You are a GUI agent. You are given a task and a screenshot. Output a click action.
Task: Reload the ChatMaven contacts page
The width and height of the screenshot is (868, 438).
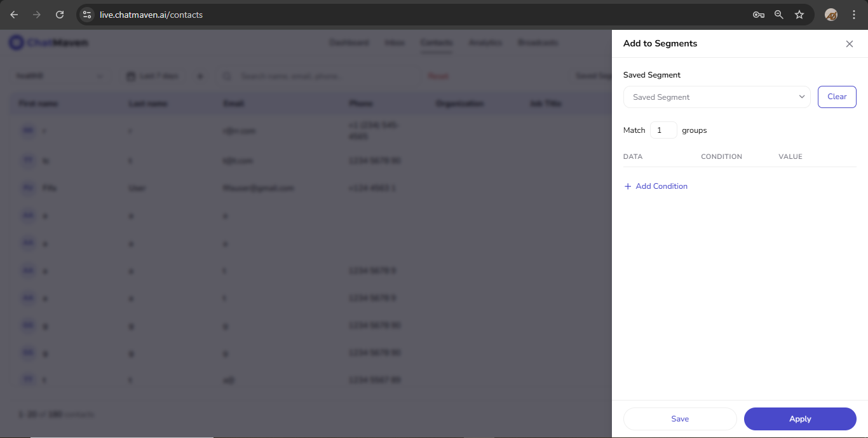tap(60, 15)
